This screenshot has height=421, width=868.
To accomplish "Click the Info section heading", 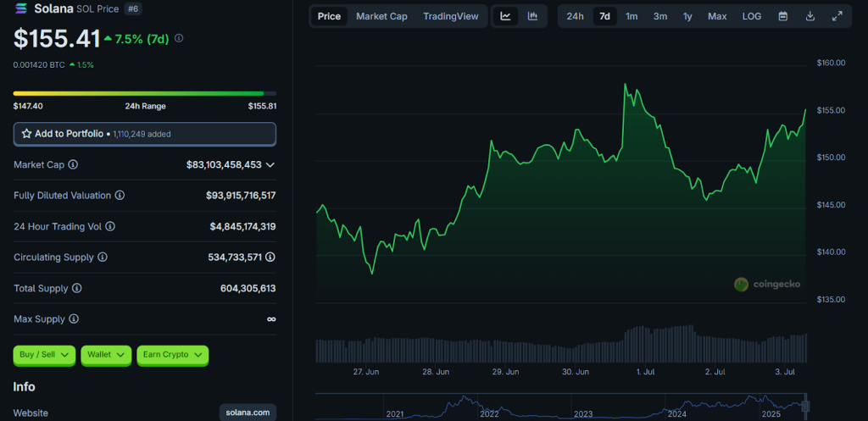I will (x=24, y=387).
